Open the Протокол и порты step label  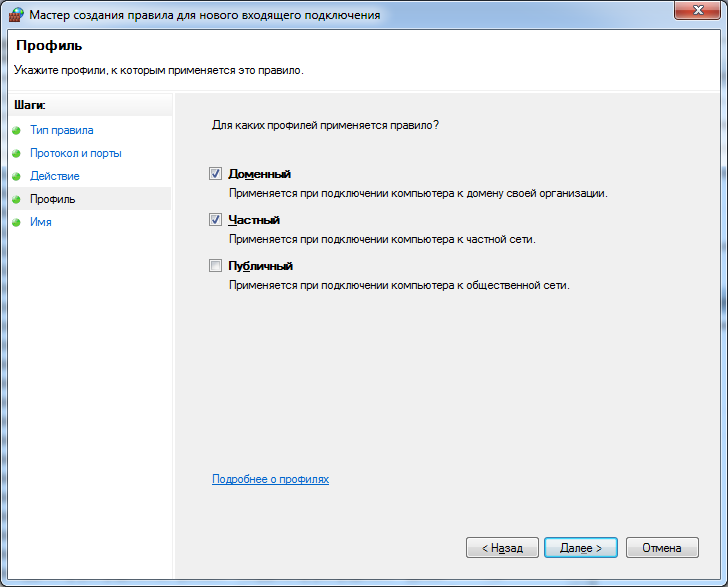pyautogui.click(x=76, y=153)
